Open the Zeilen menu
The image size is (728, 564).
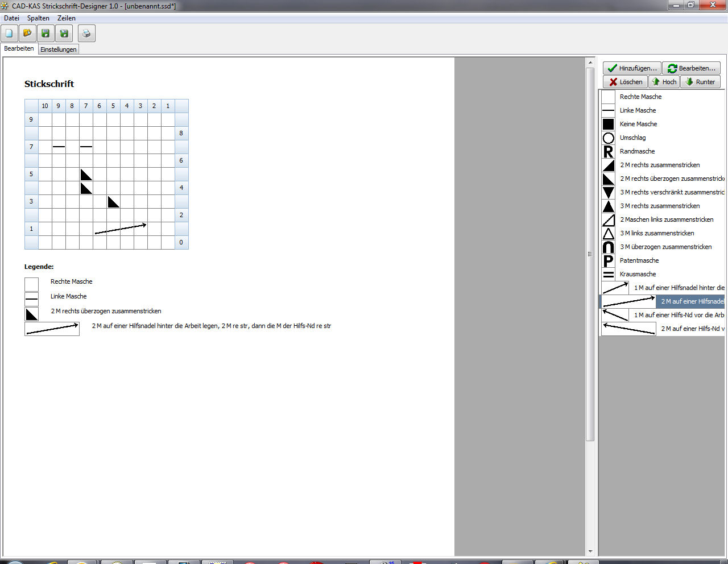tap(67, 18)
